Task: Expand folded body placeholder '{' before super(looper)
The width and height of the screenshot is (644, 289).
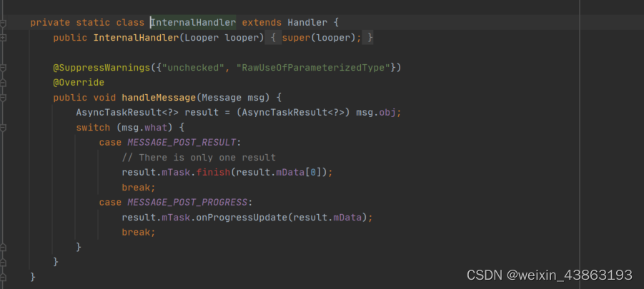Action: coord(273,38)
